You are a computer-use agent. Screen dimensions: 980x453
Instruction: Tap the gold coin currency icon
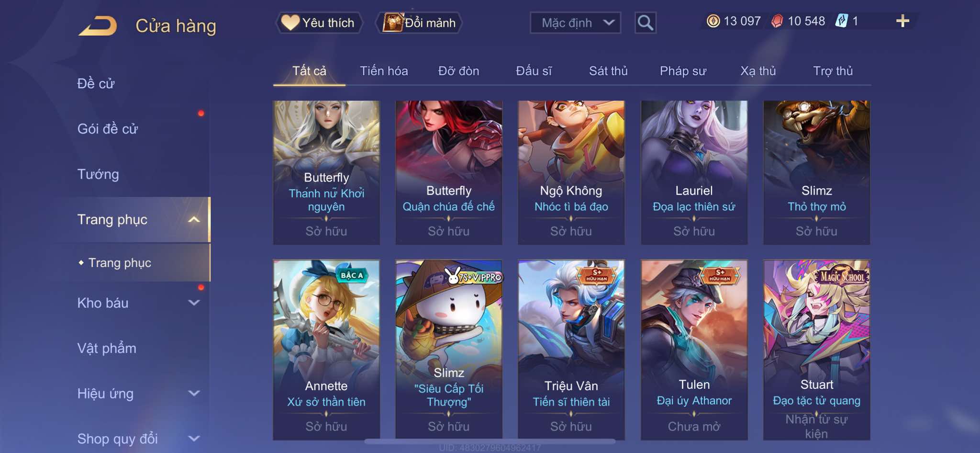[x=713, y=21]
